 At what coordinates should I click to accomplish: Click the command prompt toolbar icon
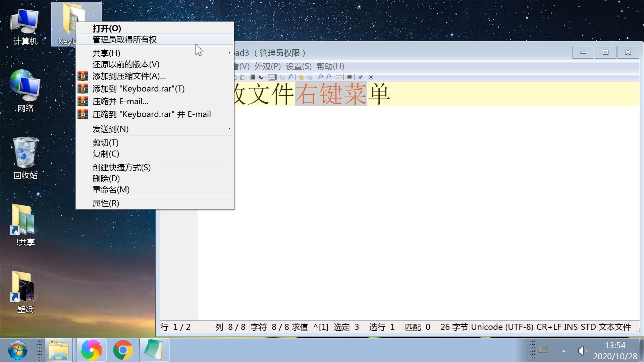tap(349, 77)
